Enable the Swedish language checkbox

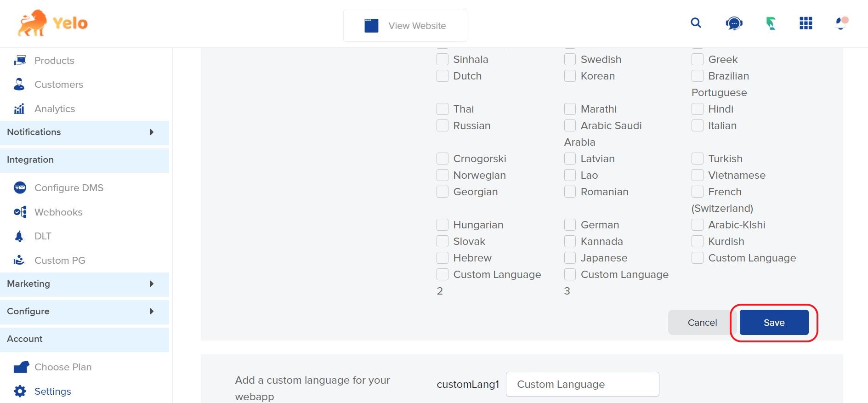[x=570, y=59]
